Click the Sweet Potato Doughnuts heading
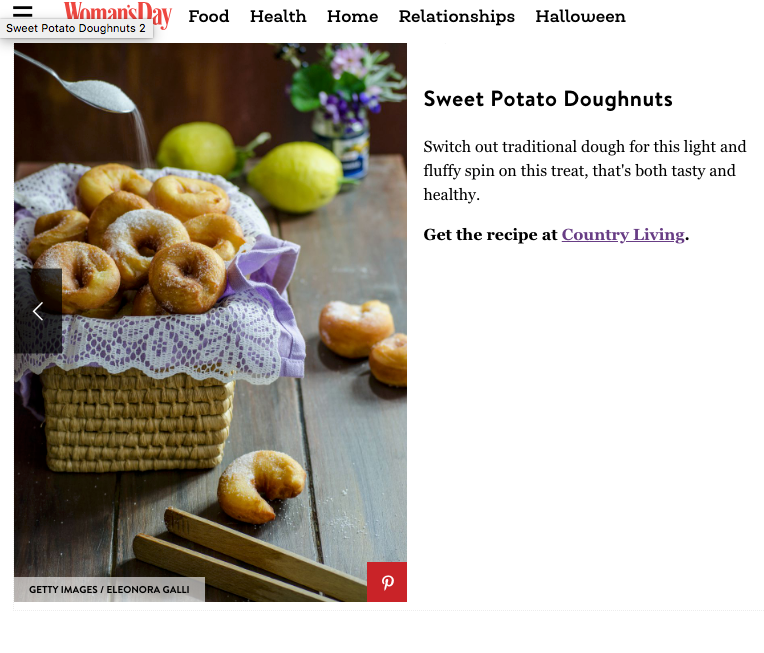This screenshot has height=653, width=764. 548,99
